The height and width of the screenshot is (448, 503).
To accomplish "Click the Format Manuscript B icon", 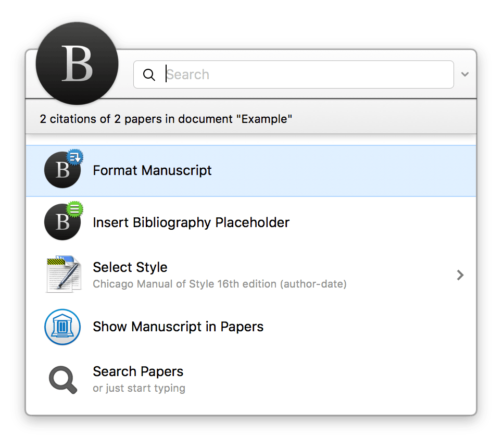I will (x=62, y=170).
